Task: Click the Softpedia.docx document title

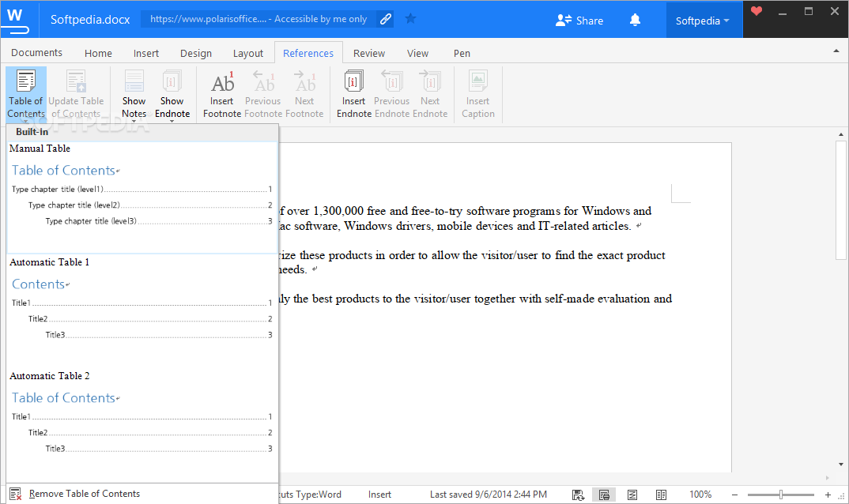Action: (90, 20)
